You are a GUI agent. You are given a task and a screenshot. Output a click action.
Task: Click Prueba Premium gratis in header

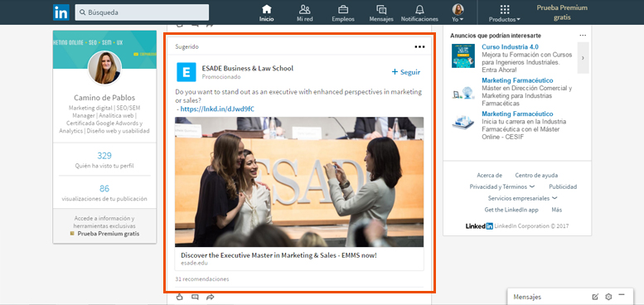point(562,12)
